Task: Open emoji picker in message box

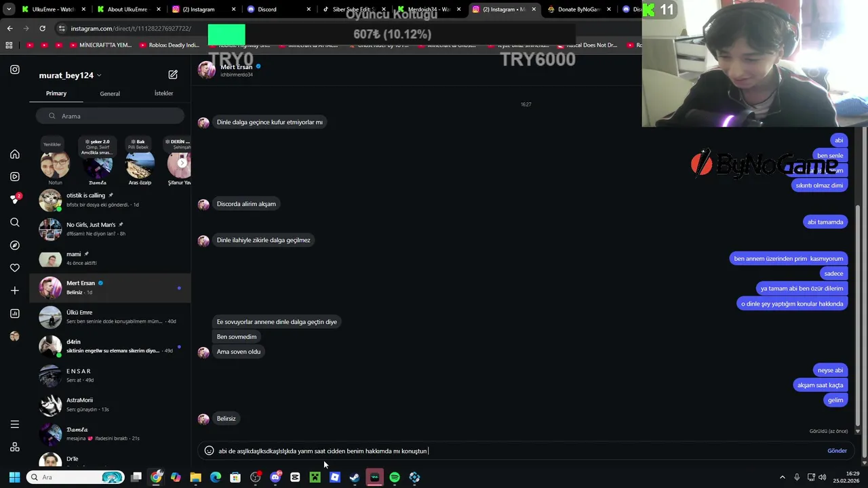Action: point(209,451)
